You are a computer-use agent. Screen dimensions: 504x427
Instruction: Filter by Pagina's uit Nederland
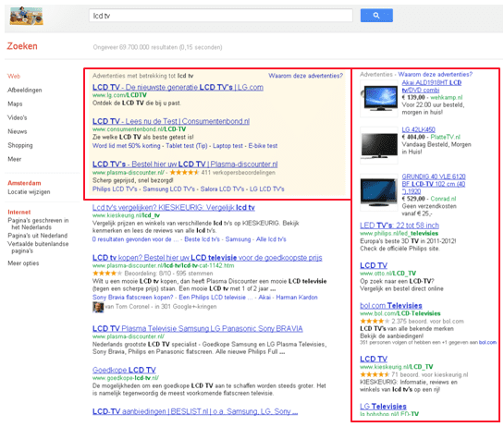pyautogui.click(x=38, y=236)
